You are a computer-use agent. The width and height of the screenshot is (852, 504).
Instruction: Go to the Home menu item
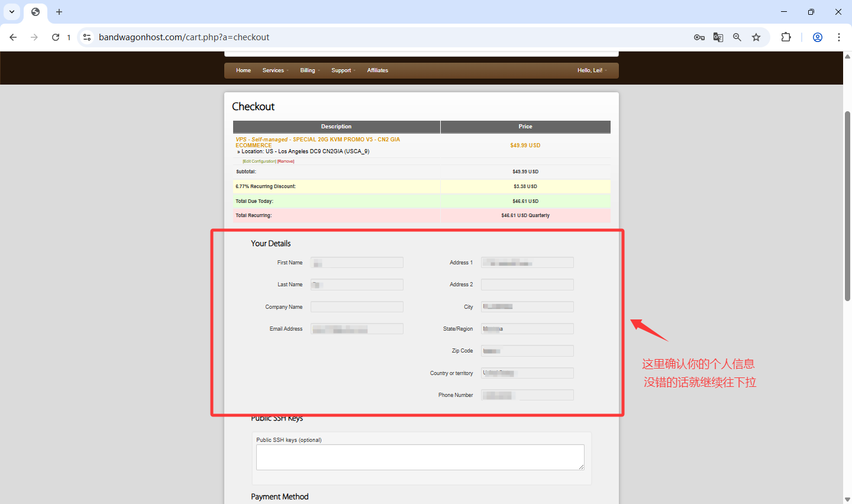click(243, 70)
